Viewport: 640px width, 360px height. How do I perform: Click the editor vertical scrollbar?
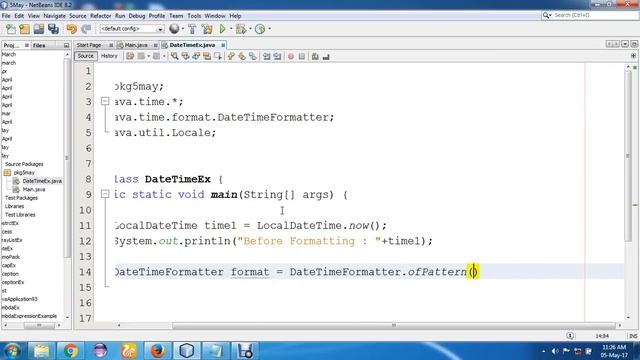tap(628, 156)
